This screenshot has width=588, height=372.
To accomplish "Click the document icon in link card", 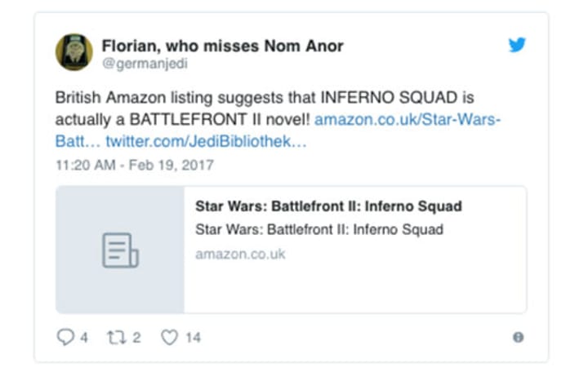I will (120, 250).
